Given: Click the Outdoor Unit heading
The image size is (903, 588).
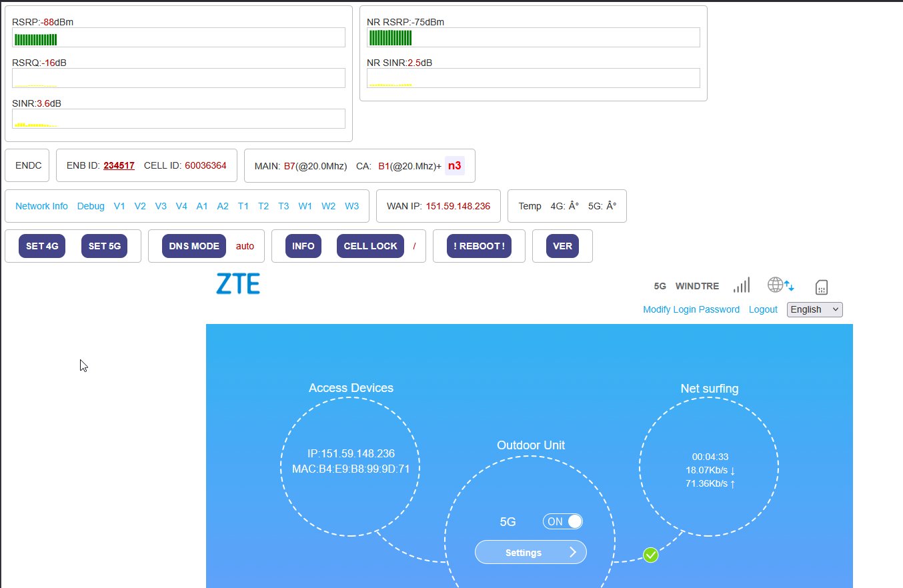Looking at the screenshot, I should click(531, 445).
